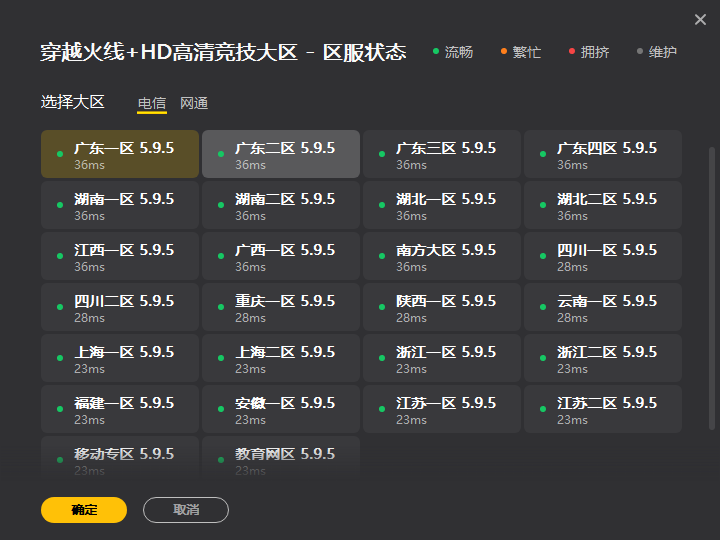Select 陕西一区 5.9.5 server tile
This screenshot has width=720, height=540.
(442, 307)
